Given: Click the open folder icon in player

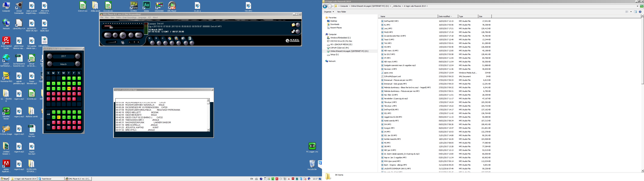Looking at the screenshot, I should [293, 25].
